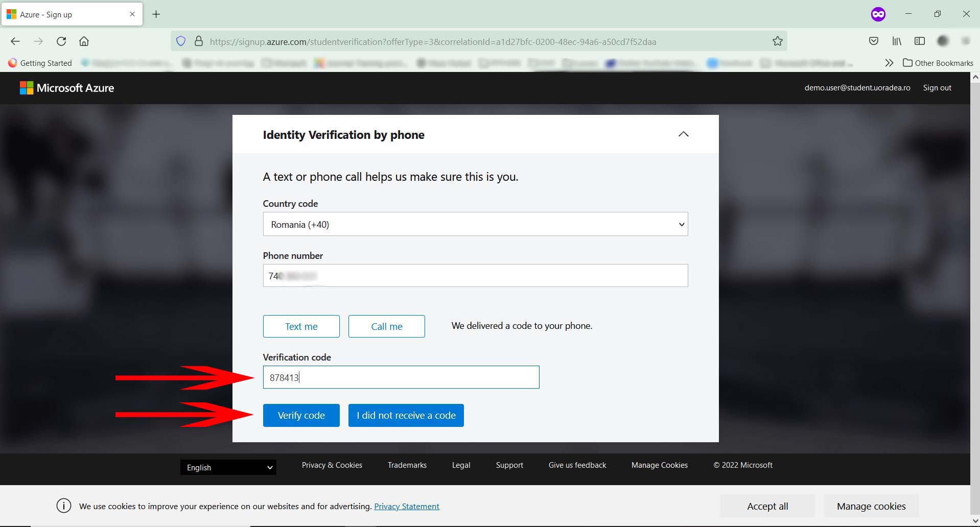
Task: Open the browser home page icon
Action: point(84,41)
